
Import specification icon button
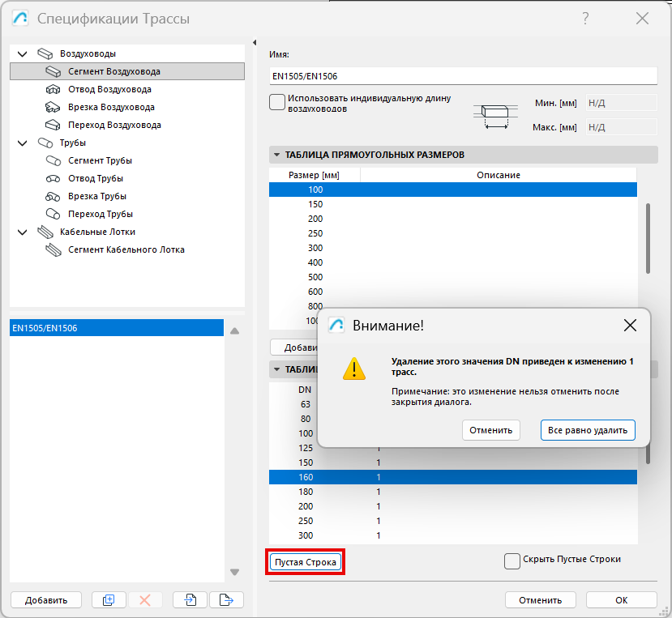point(190,600)
